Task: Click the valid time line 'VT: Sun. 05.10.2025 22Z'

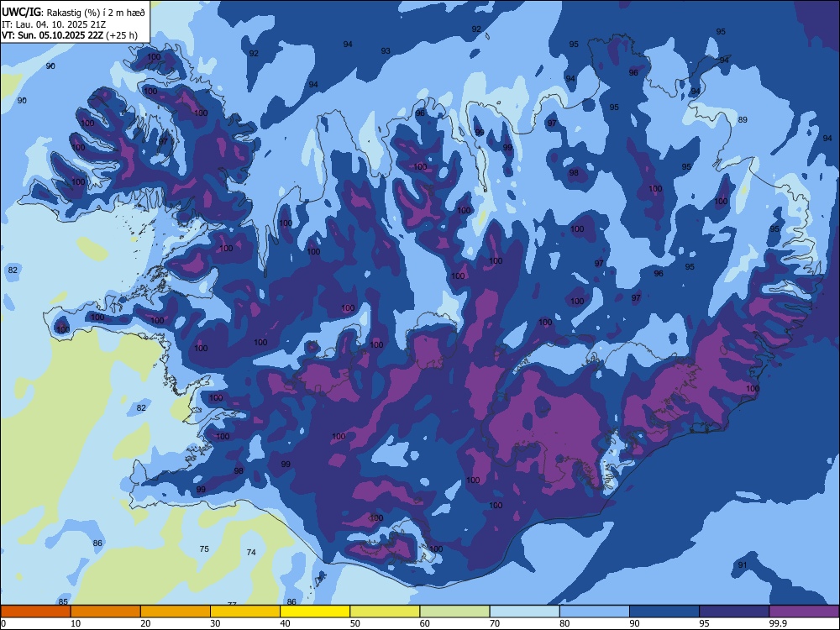Action: (x=52, y=35)
